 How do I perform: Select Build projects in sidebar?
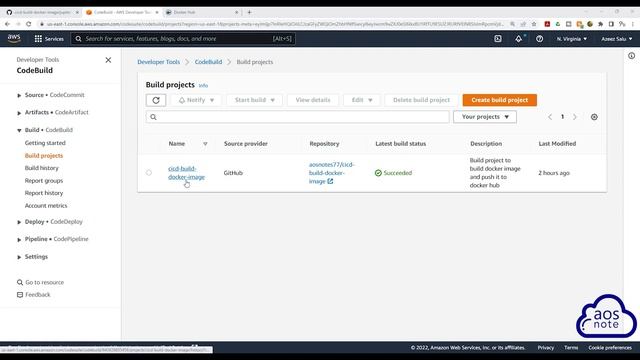pos(44,156)
